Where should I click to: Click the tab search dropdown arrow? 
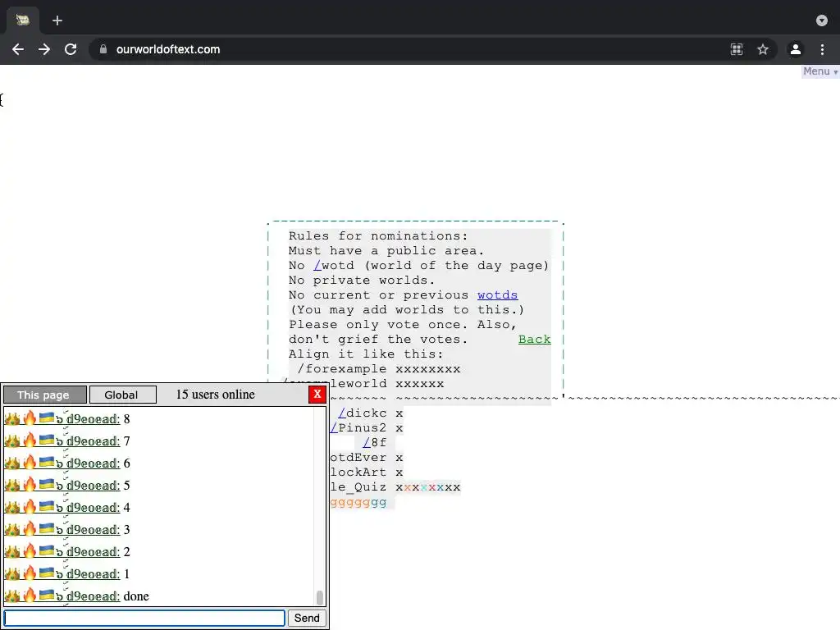click(822, 21)
